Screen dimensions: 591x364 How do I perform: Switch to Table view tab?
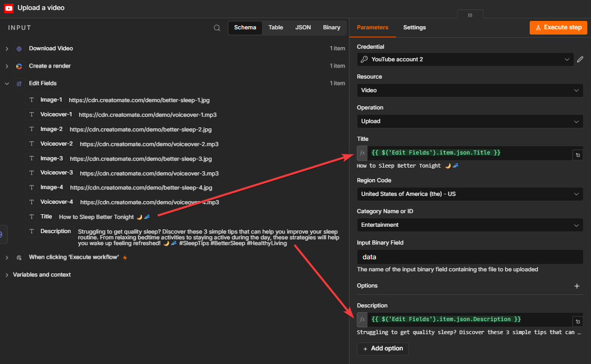[276, 28]
